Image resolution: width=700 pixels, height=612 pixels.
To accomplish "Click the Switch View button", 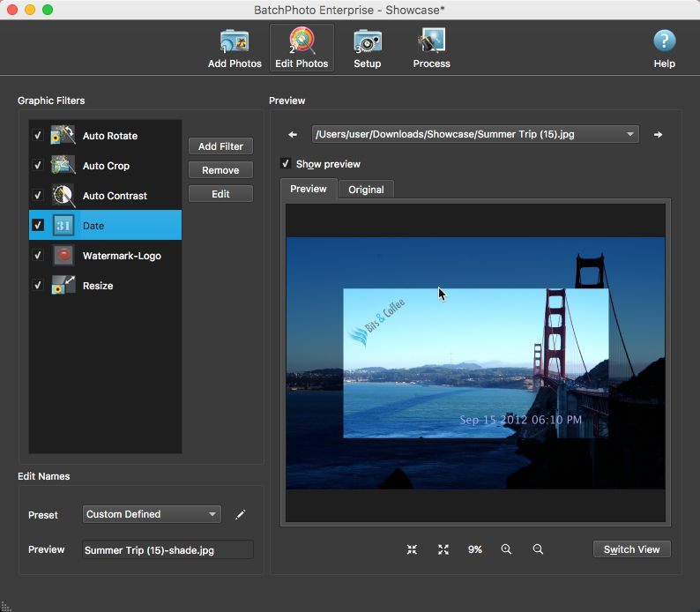I will [631, 549].
